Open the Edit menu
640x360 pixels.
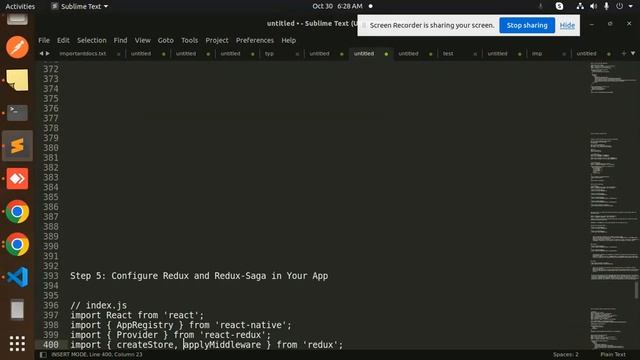click(x=63, y=40)
